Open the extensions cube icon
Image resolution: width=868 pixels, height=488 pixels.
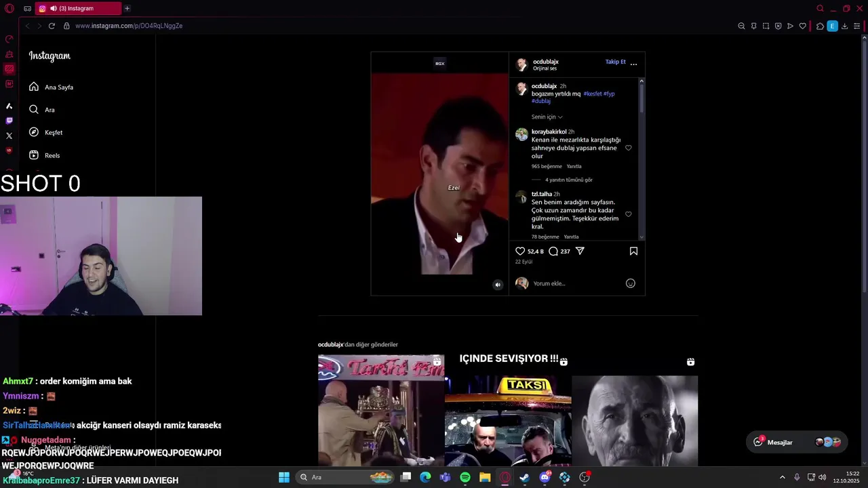820,26
